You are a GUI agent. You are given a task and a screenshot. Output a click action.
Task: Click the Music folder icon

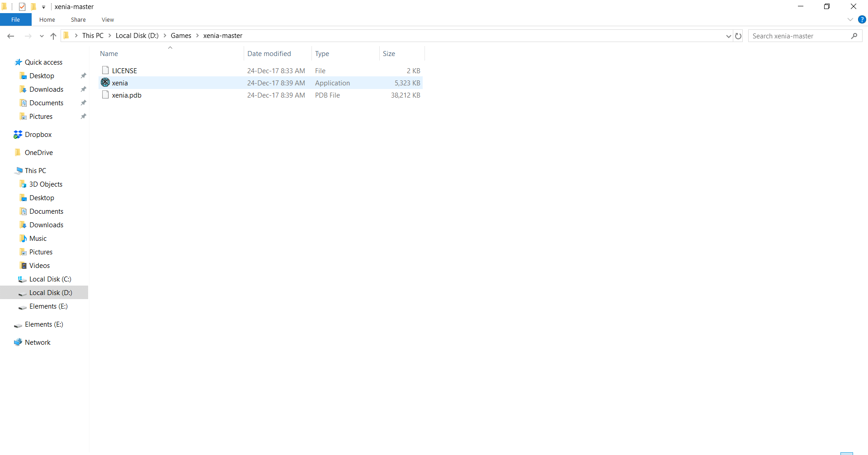click(23, 238)
